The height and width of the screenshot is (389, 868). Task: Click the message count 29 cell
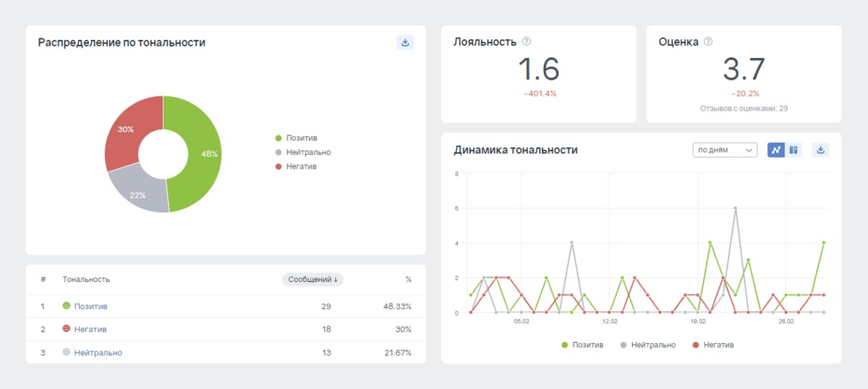(x=326, y=306)
